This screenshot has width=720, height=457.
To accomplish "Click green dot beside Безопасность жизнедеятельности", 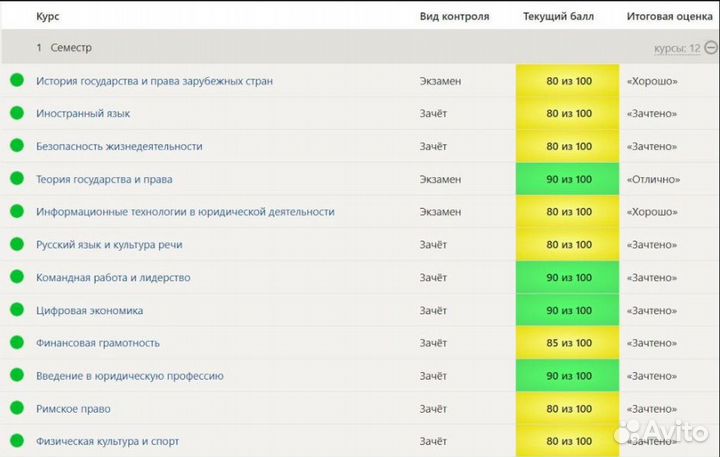I will pyautogui.click(x=16, y=146).
